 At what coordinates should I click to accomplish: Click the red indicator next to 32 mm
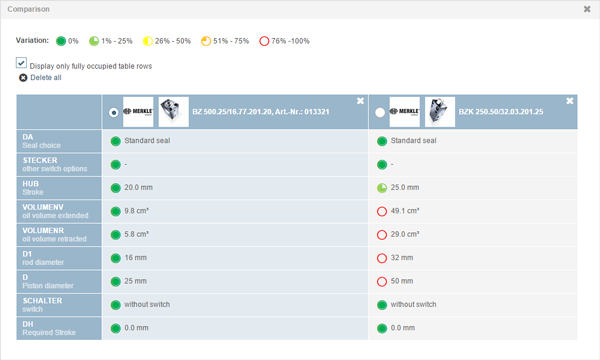tap(382, 258)
